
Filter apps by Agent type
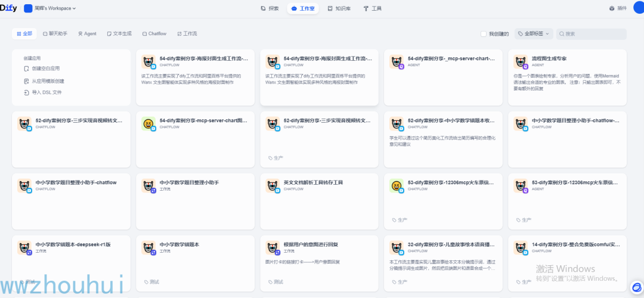(x=88, y=33)
